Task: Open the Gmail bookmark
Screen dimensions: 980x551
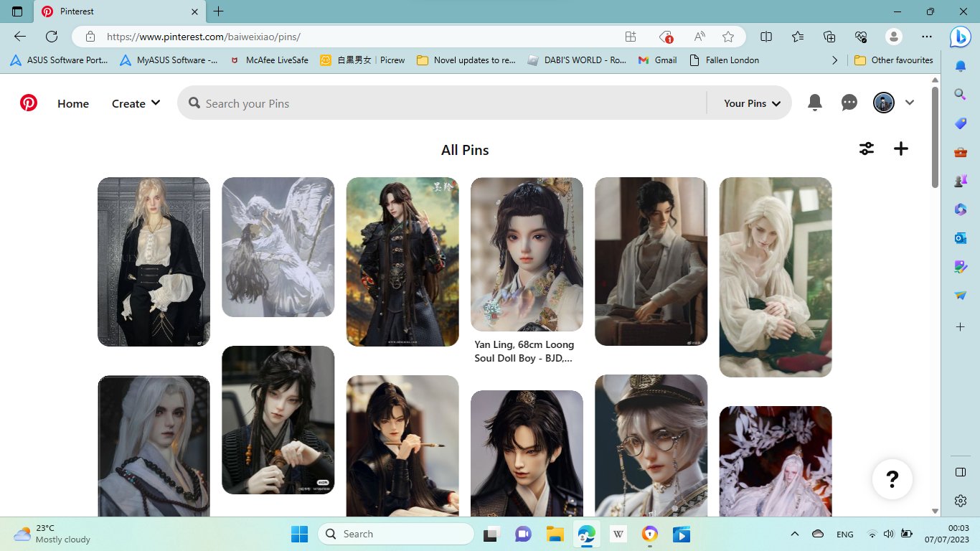Action: [x=658, y=60]
